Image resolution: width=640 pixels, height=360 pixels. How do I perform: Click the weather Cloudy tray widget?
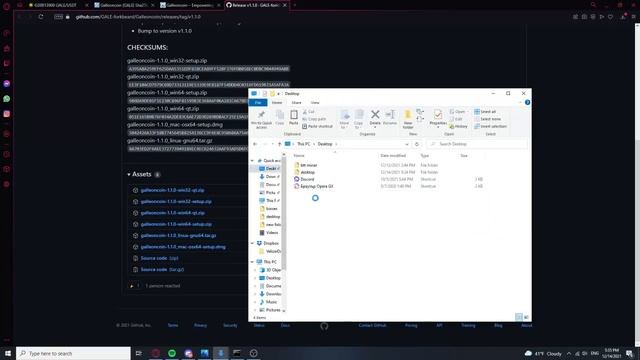[543, 353]
